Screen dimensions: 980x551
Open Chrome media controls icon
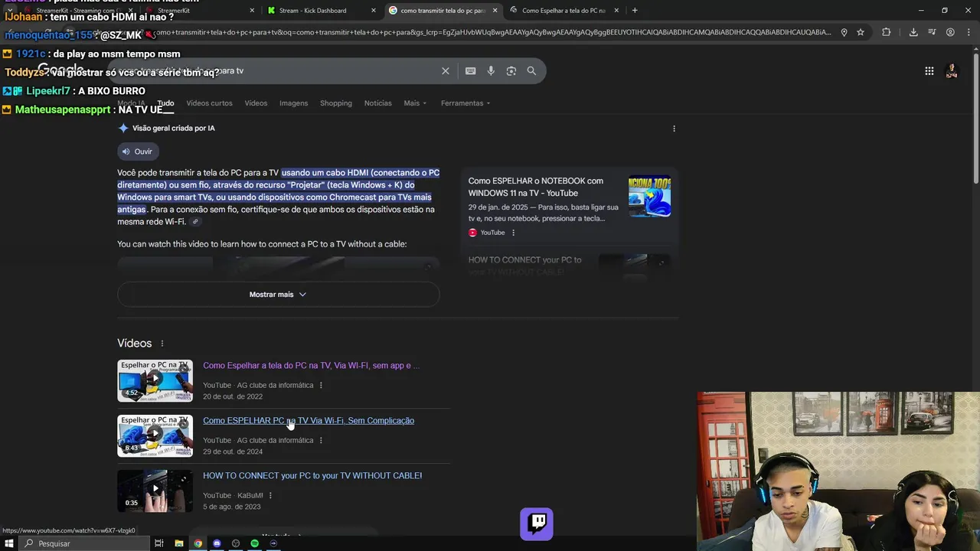point(932,32)
